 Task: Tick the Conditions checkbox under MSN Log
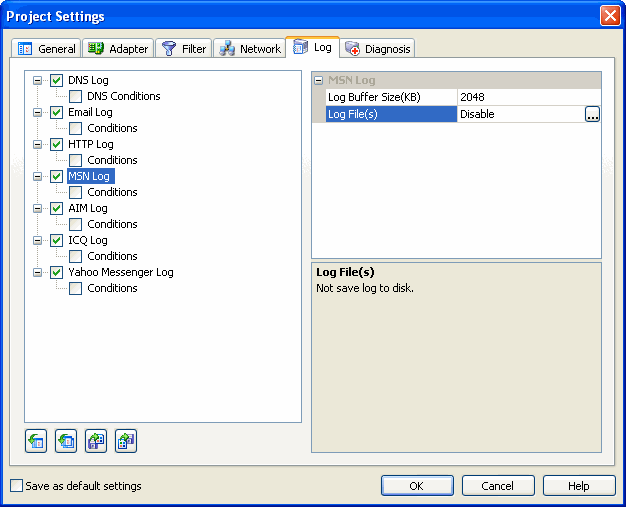75,192
